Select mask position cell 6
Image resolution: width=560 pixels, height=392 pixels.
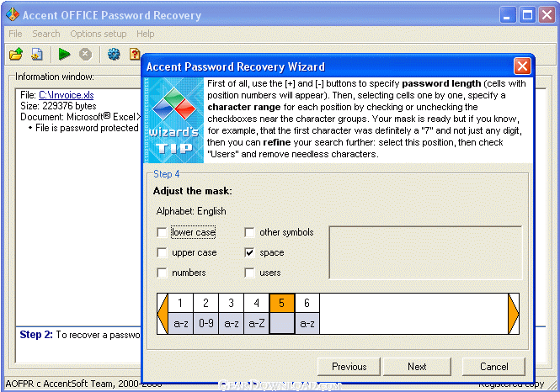click(x=307, y=303)
